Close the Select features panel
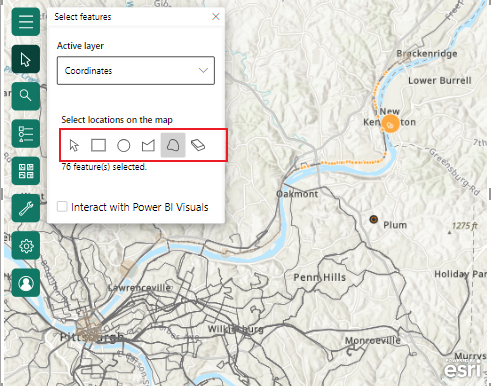The image size is (491, 386). [216, 17]
